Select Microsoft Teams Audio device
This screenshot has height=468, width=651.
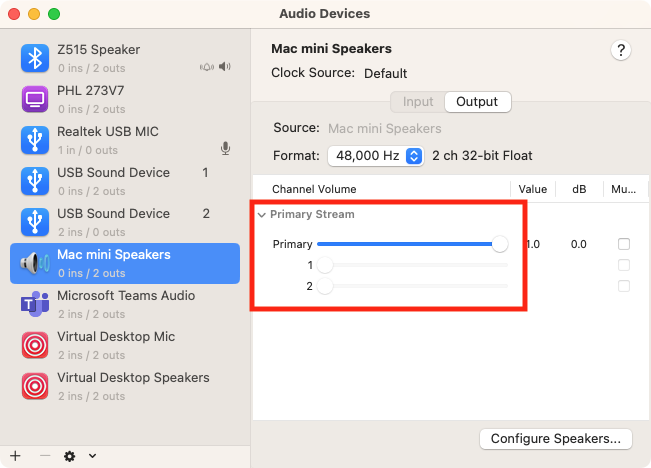pos(125,304)
